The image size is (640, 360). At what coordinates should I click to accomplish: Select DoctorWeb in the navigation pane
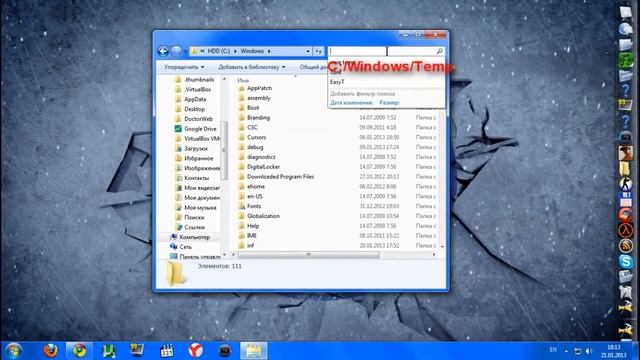coord(198,119)
